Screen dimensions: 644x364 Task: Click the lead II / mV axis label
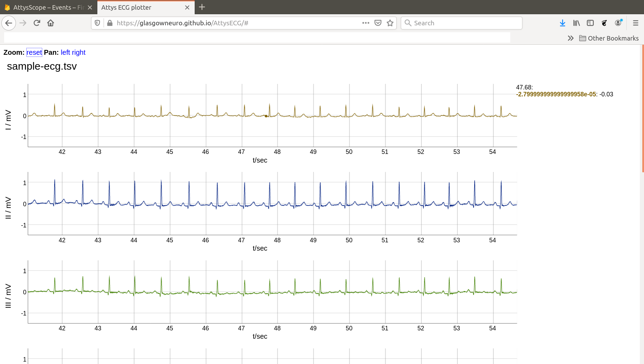(x=8, y=208)
